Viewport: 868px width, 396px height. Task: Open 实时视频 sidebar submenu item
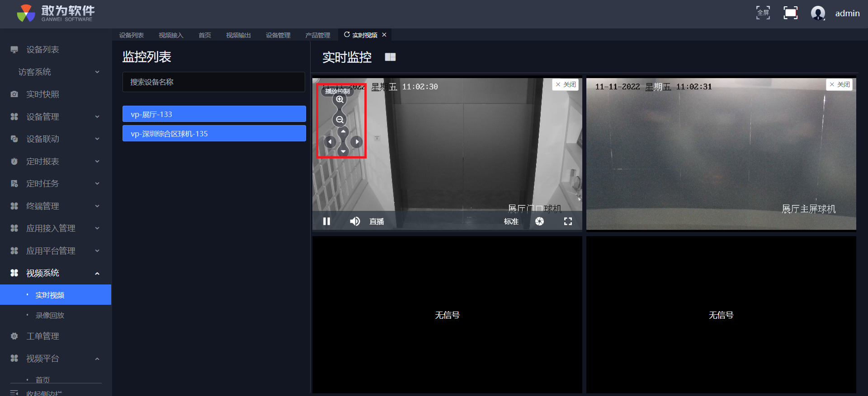56,295
